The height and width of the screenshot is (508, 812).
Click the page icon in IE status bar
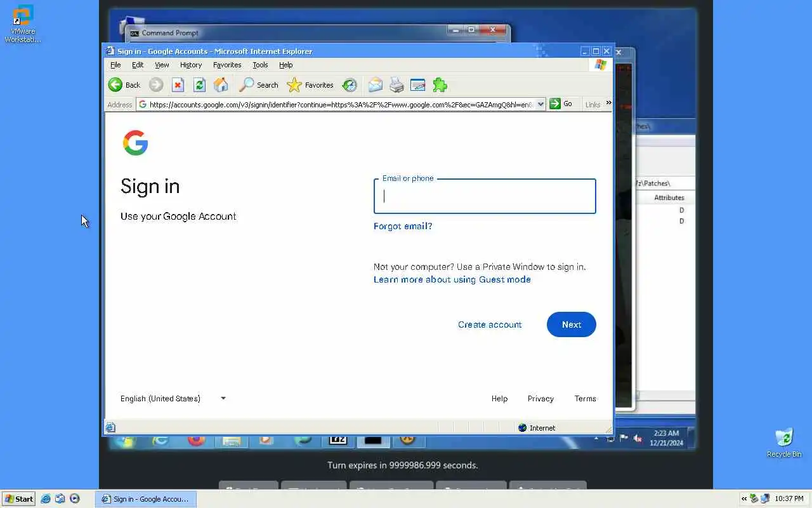click(110, 428)
